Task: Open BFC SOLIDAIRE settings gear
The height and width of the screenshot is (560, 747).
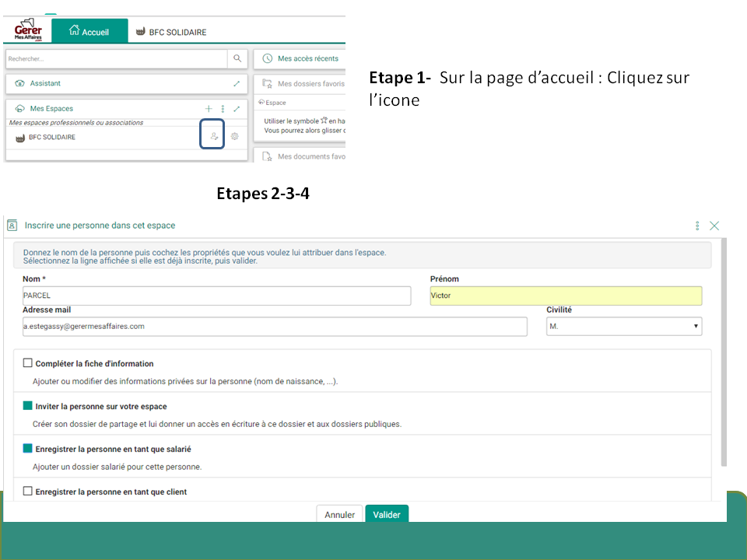Action: click(x=234, y=136)
